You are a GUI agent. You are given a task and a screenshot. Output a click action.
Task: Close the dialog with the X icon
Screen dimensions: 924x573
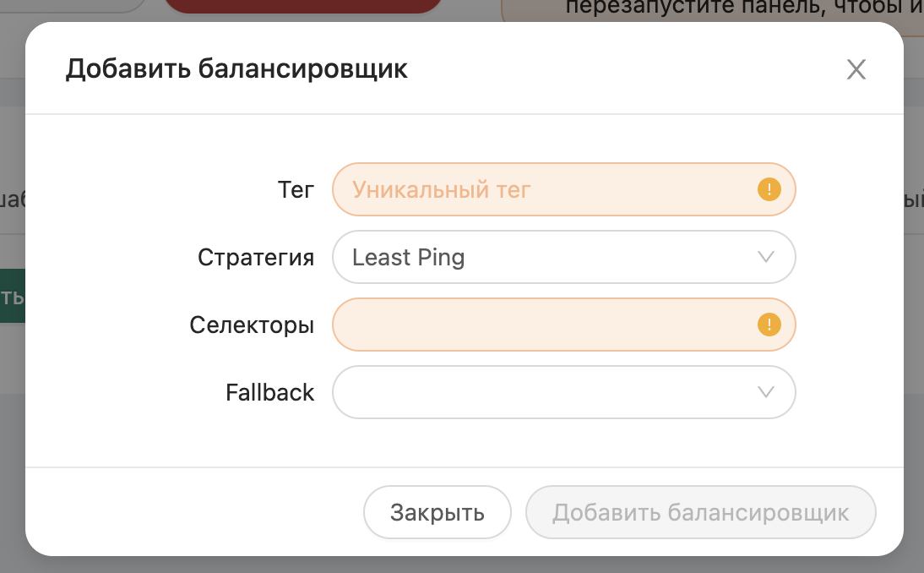pyautogui.click(x=856, y=69)
